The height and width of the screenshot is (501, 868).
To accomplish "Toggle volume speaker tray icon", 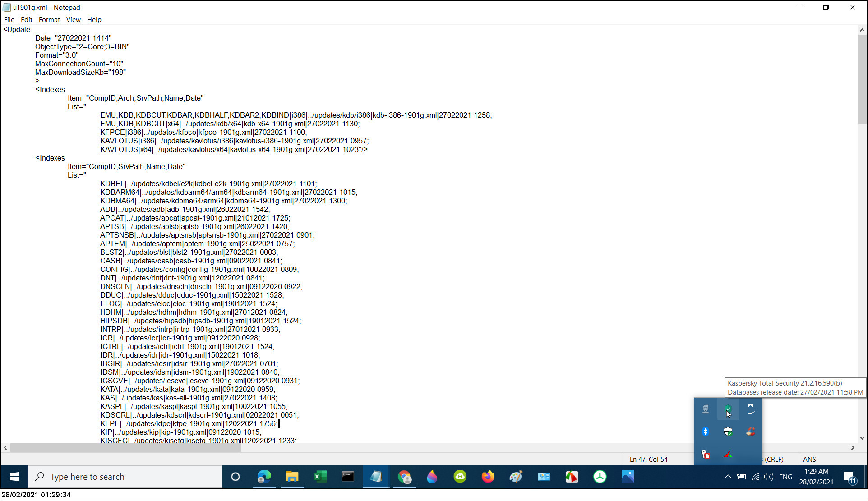I will pos(769,477).
